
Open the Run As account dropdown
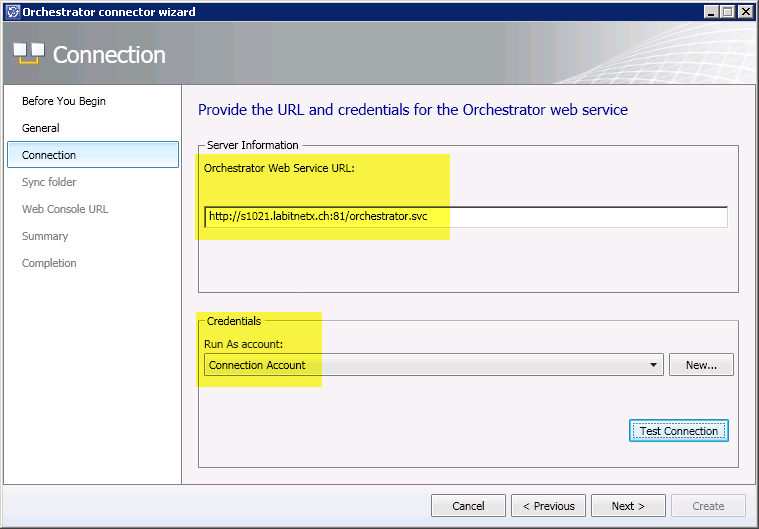[x=654, y=365]
